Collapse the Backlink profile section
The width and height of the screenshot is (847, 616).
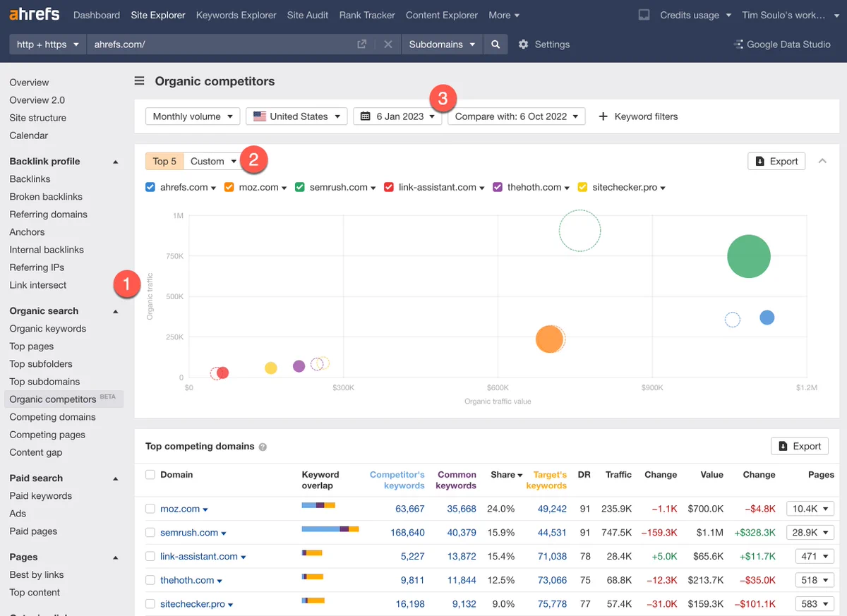(115, 162)
